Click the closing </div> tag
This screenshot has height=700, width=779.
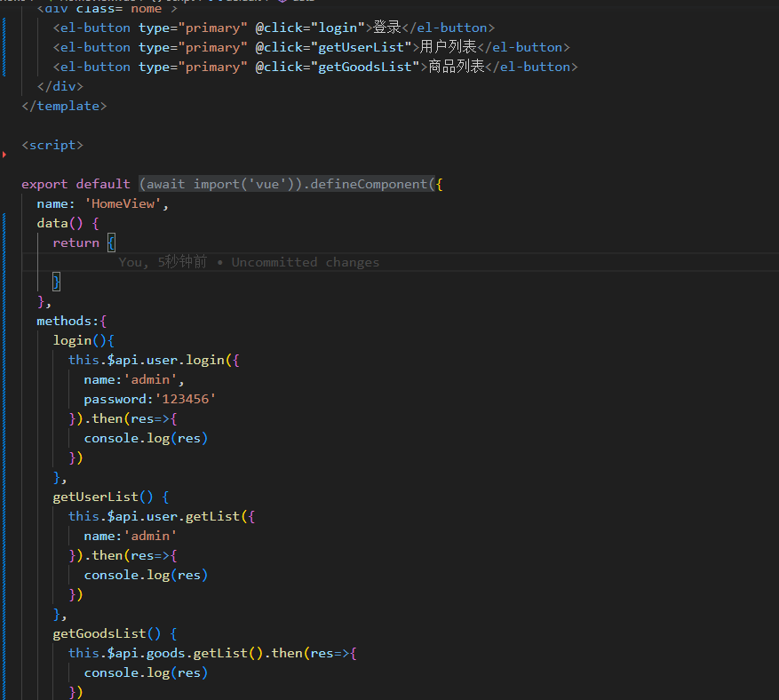point(60,86)
